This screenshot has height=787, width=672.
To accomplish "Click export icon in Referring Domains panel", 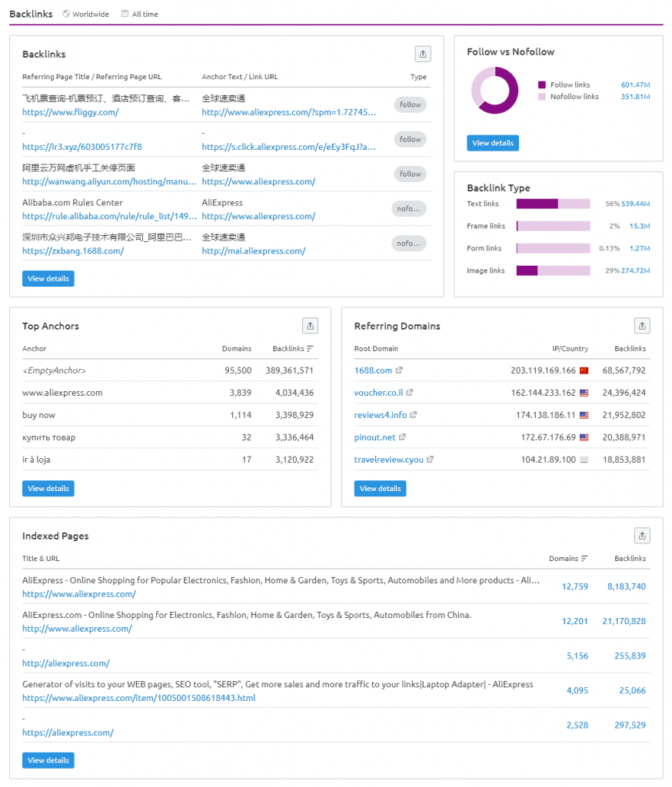I will tap(642, 326).
